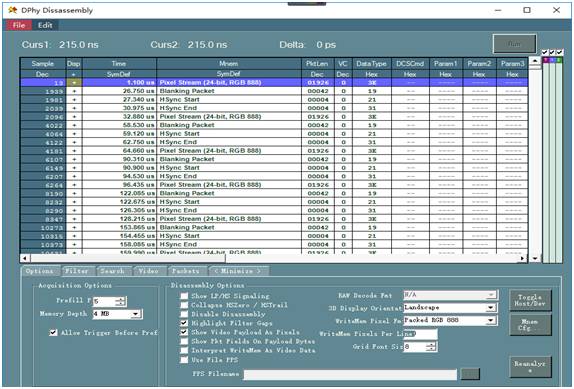574x389 pixels.
Task: Expand the sample 1939 Blanking Packet row
Action: [74, 91]
